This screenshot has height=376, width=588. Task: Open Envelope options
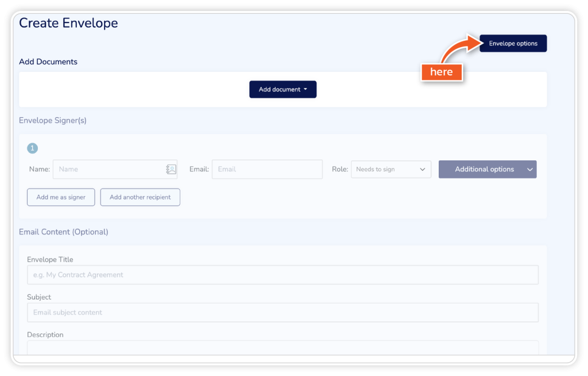(x=513, y=44)
